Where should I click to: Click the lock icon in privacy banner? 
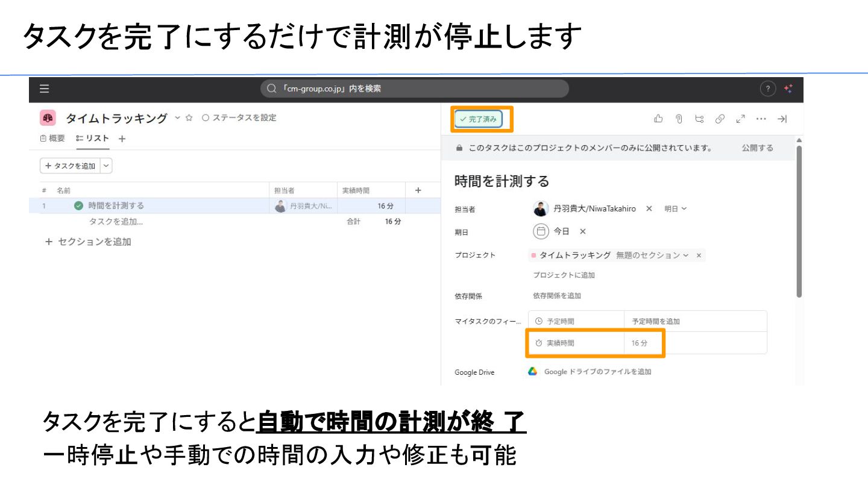click(x=459, y=148)
